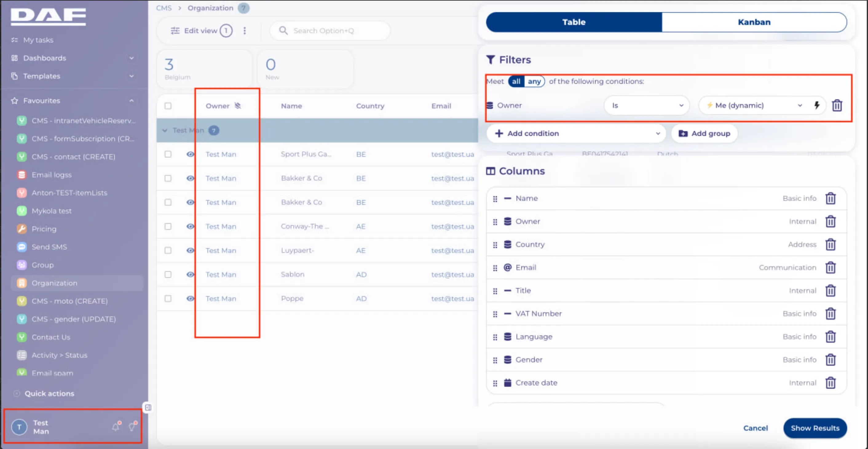This screenshot has width=868, height=449.
Task: Click the dynamic lightning bolt icon in Owner filter
Action: coord(817,105)
